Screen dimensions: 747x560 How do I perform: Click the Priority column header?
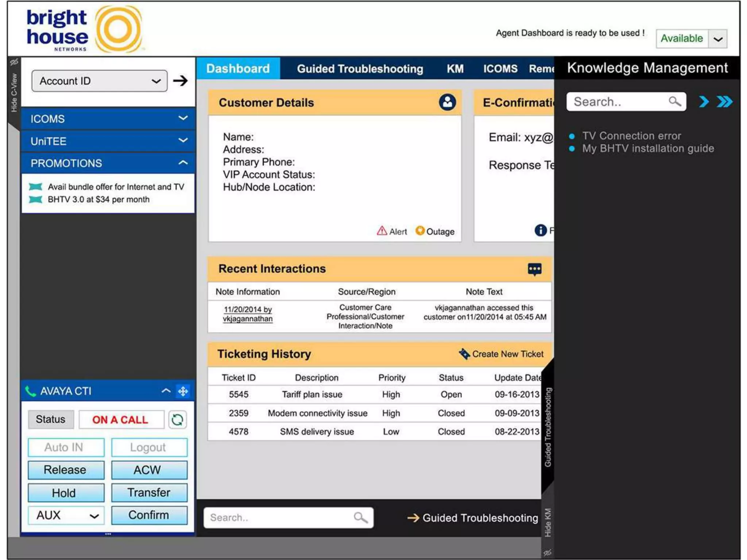click(x=392, y=378)
